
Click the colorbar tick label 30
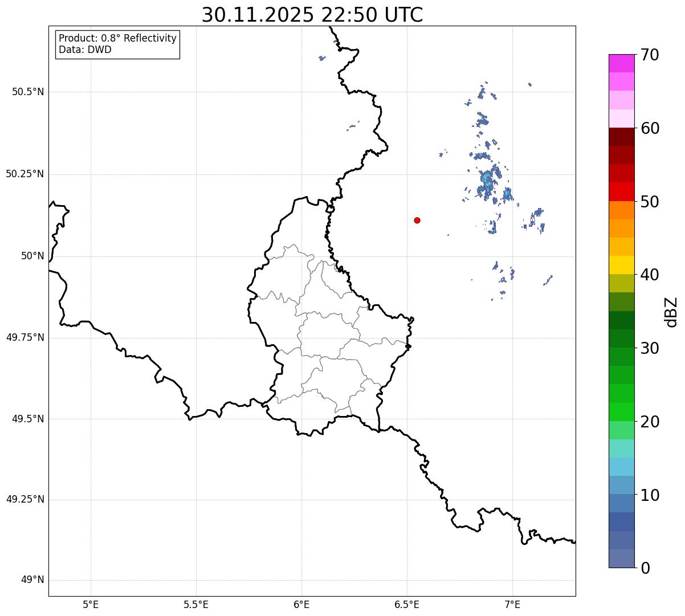[x=650, y=348]
